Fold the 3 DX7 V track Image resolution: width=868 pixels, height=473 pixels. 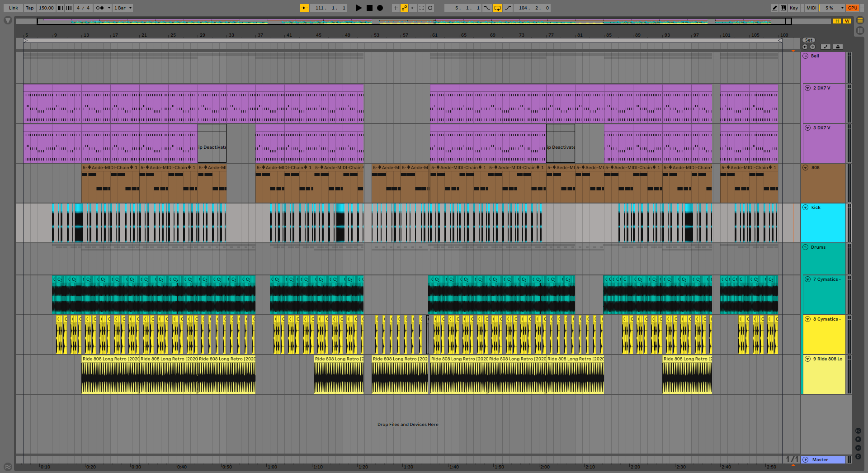(807, 128)
